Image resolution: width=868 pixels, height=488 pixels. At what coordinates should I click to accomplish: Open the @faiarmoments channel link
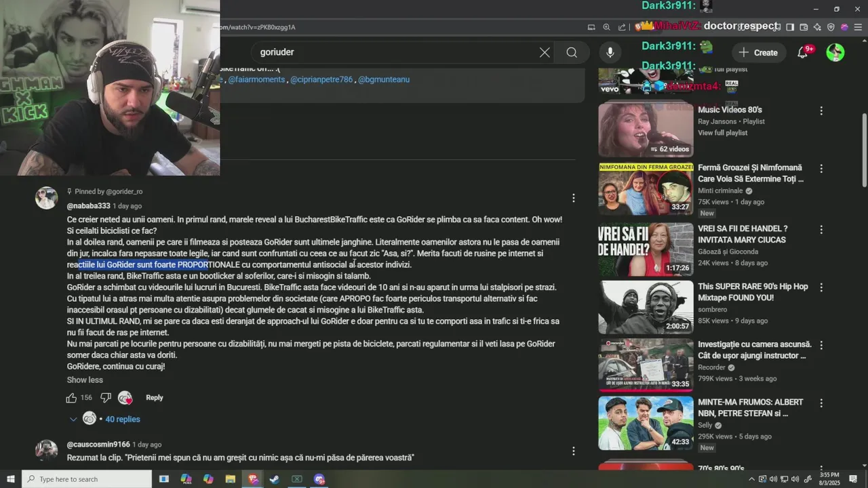pos(256,79)
